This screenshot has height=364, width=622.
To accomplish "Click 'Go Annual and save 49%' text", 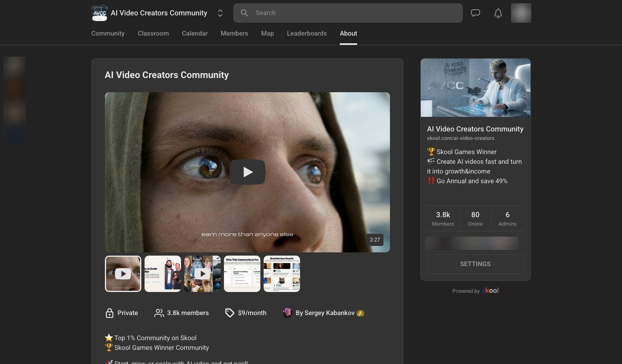I will click(472, 181).
